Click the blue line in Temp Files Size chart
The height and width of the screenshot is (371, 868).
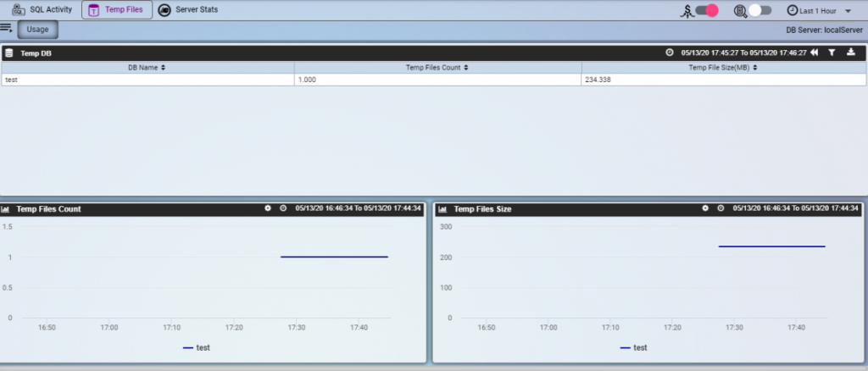(x=771, y=246)
